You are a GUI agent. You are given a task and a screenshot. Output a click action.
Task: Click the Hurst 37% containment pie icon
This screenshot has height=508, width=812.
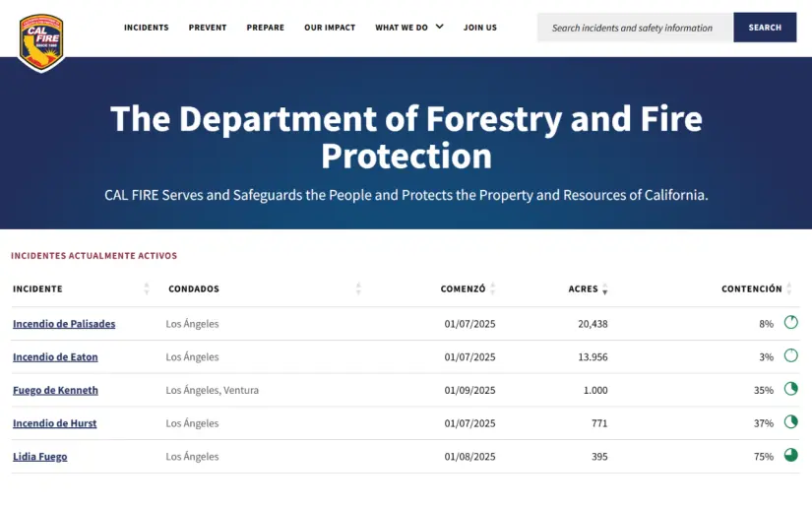(790, 421)
